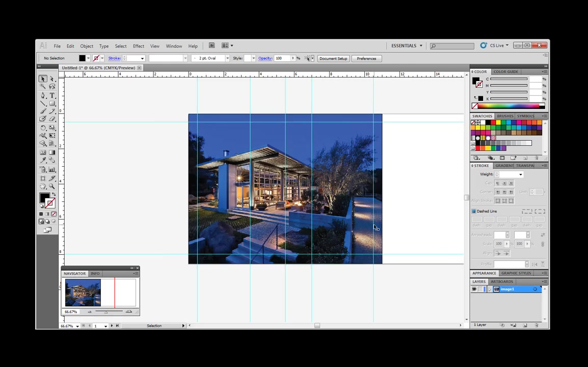This screenshot has width=588, height=367.
Task: Click the Document Setup button
Action: pos(333,58)
